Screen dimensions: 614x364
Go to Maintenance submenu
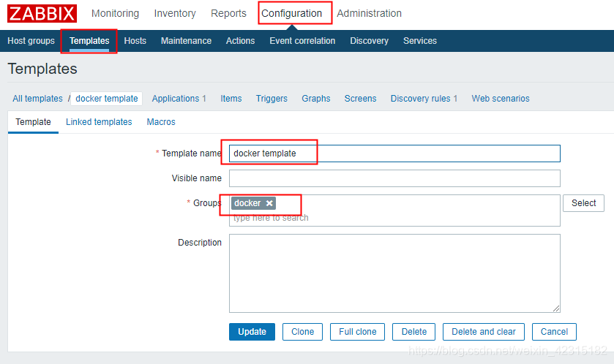[x=186, y=41]
